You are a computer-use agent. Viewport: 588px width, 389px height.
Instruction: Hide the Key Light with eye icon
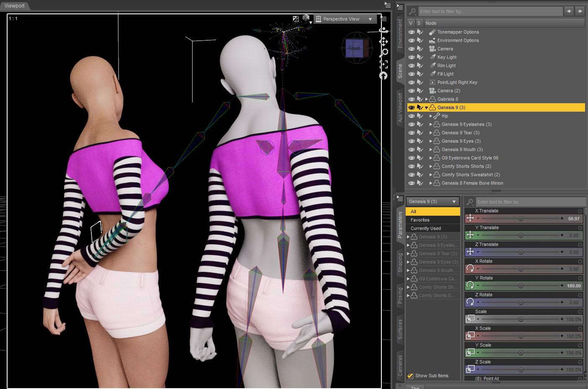(x=411, y=57)
